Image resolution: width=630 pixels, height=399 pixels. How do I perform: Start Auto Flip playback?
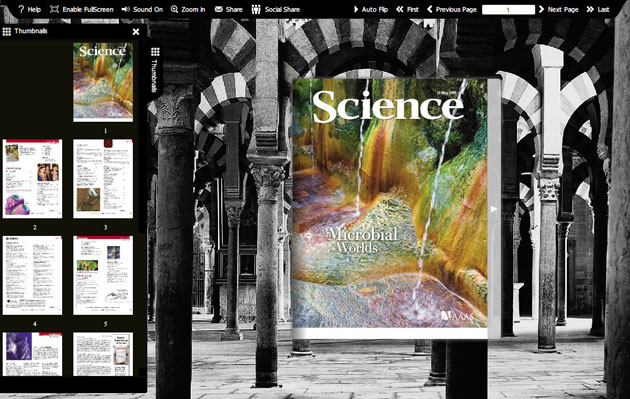[370, 9]
